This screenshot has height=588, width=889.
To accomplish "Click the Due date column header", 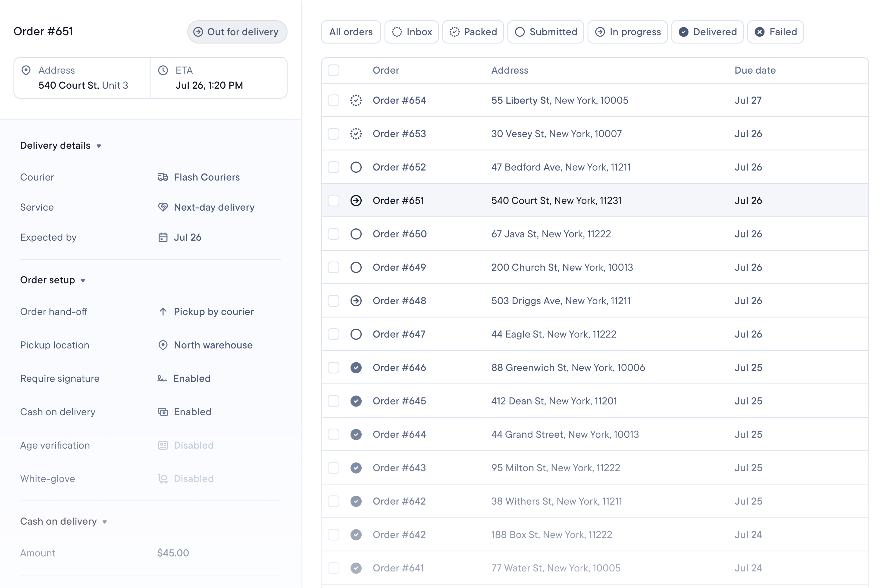I will (755, 70).
